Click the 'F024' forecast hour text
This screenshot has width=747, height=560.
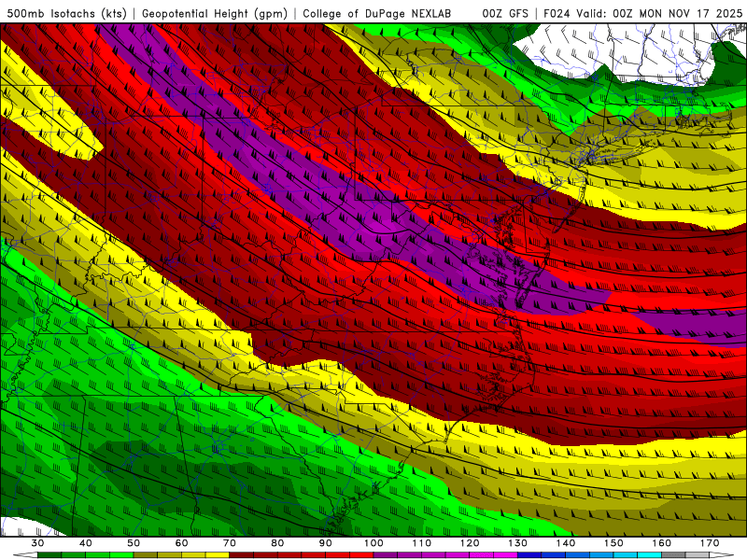[557, 14]
